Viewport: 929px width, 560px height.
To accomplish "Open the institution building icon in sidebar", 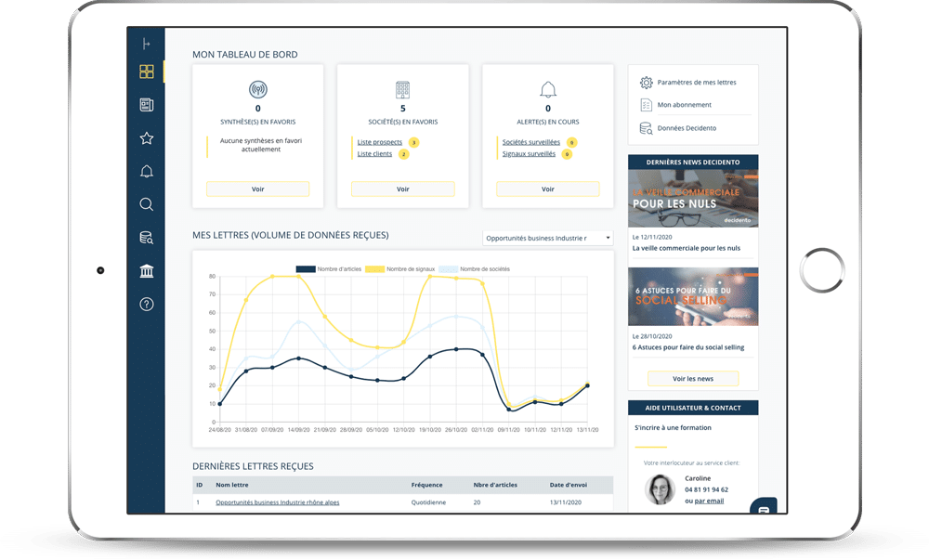I will pyautogui.click(x=146, y=270).
